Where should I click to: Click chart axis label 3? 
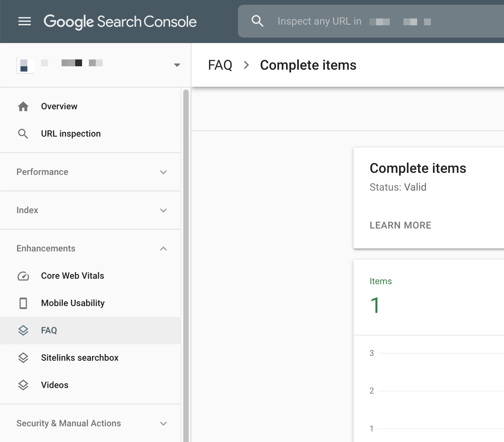tap(372, 353)
